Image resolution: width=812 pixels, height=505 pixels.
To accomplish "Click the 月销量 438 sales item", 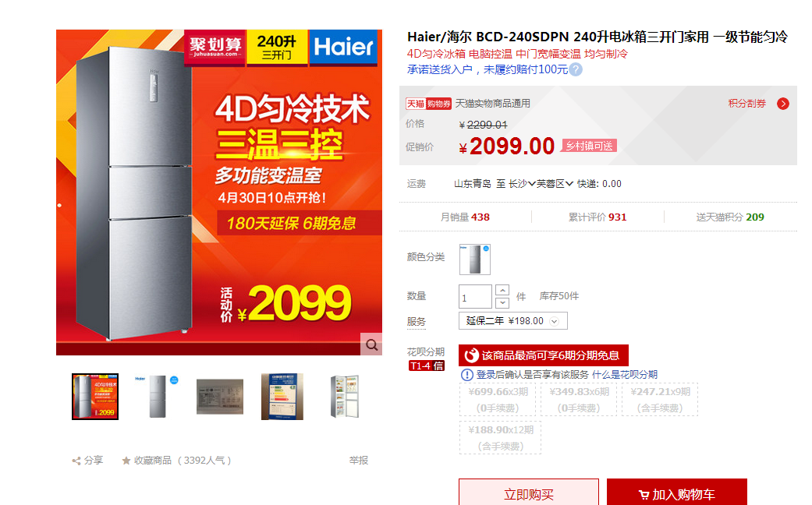I will click(x=465, y=217).
